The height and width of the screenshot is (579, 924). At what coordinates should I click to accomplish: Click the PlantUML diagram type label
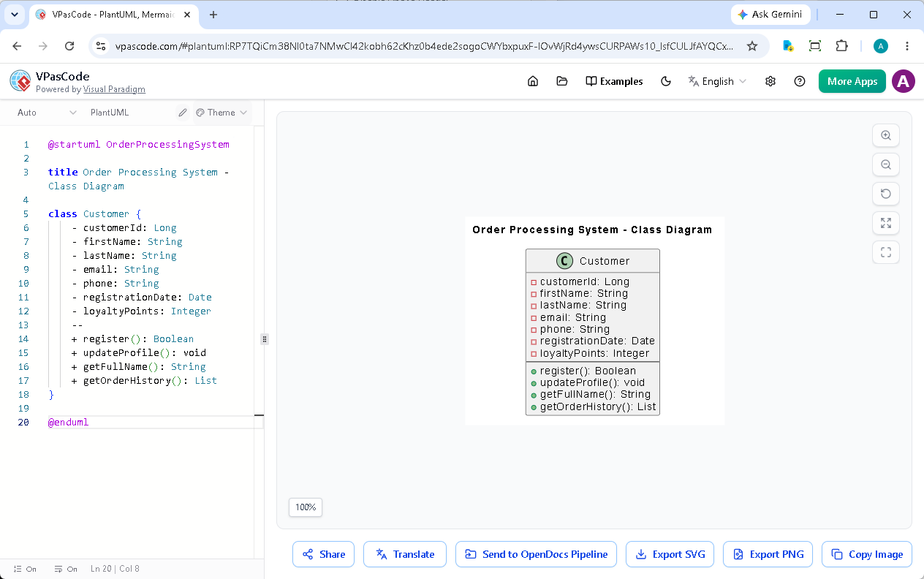click(110, 113)
